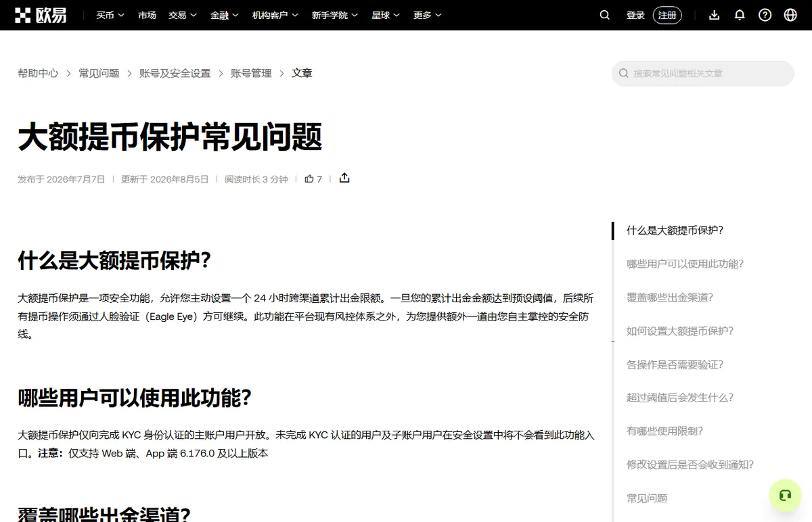812x522 pixels.
Task: Jump to 如何设置大额提币保护? in contents
Action: (x=680, y=331)
